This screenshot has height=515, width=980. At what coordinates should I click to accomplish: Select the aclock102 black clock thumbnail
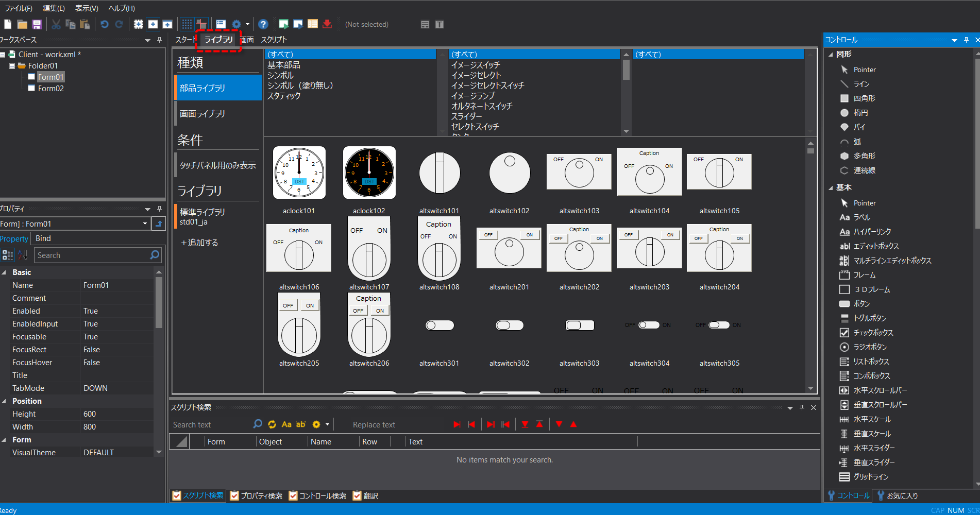tap(369, 173)
